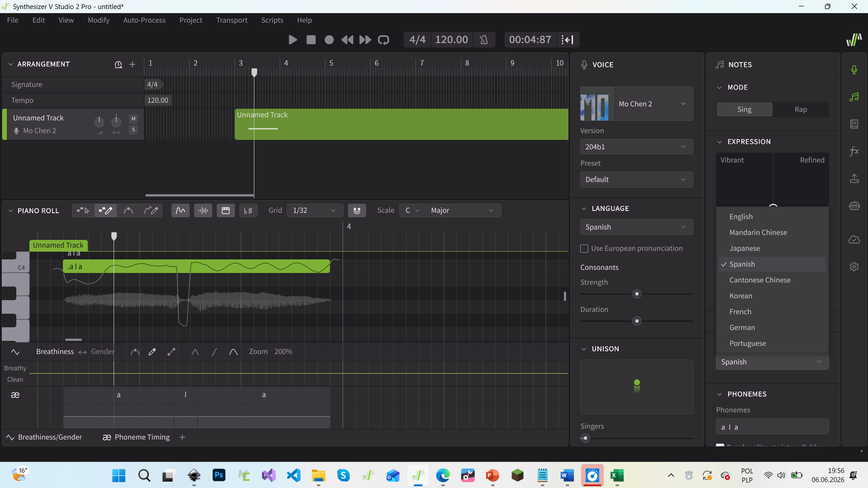Click the Record button in transport
The image size is (868, 488).
[329, 40]
